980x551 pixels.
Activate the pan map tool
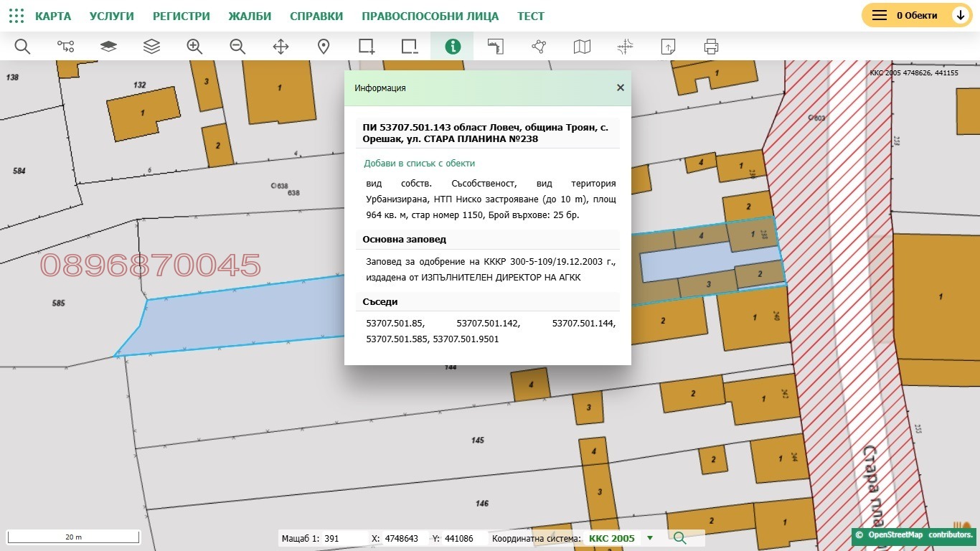click(x=281, y=47)
